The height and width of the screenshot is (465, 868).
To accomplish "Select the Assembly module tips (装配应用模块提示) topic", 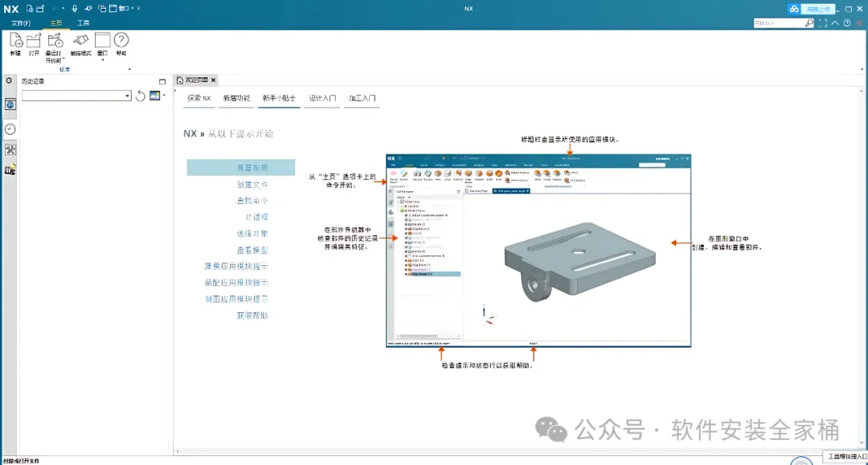I will (236, 283).
